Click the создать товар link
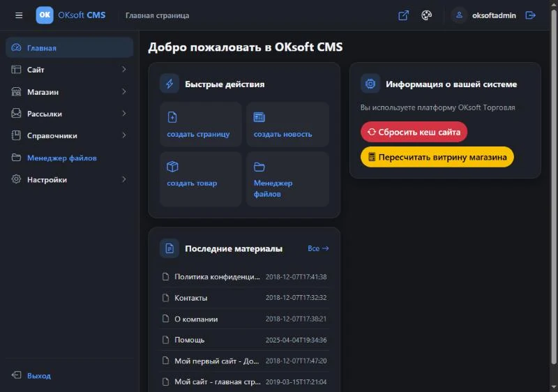This screenshot has width=558, height=392. (192, 183)
